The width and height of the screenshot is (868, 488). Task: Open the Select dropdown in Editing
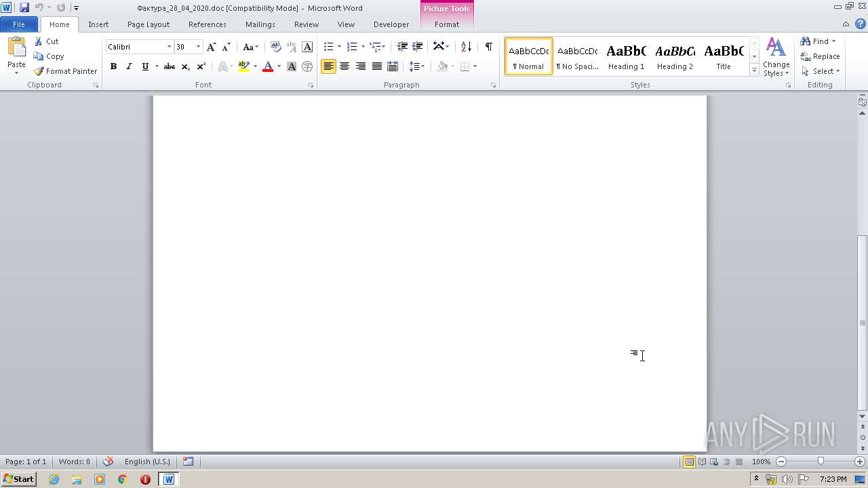coord(820,71)
